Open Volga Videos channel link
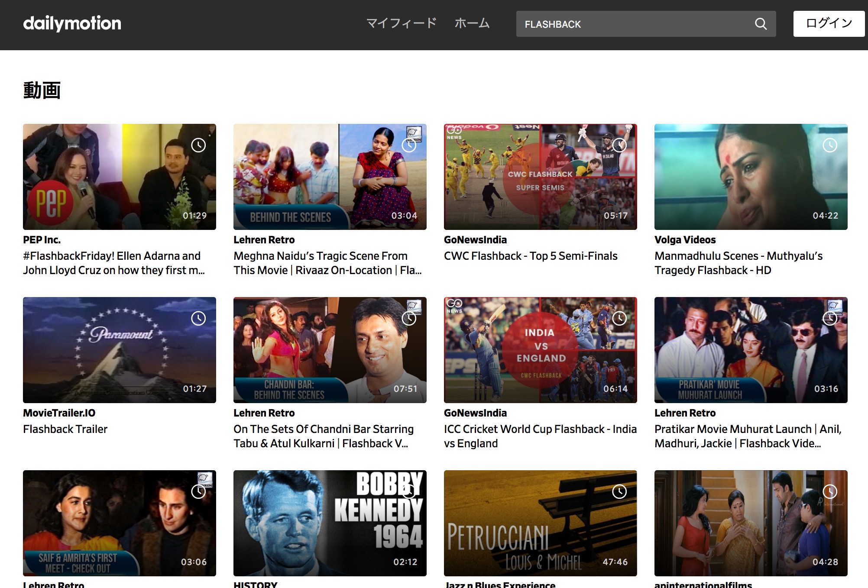The image size is (868, 588). [685, 239]
